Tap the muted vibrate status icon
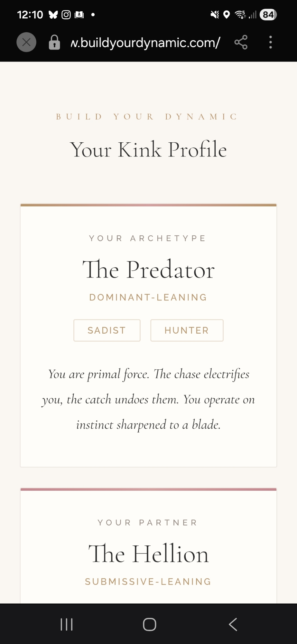Viewport: 297px width, 644px height. (x=215, y=15)
